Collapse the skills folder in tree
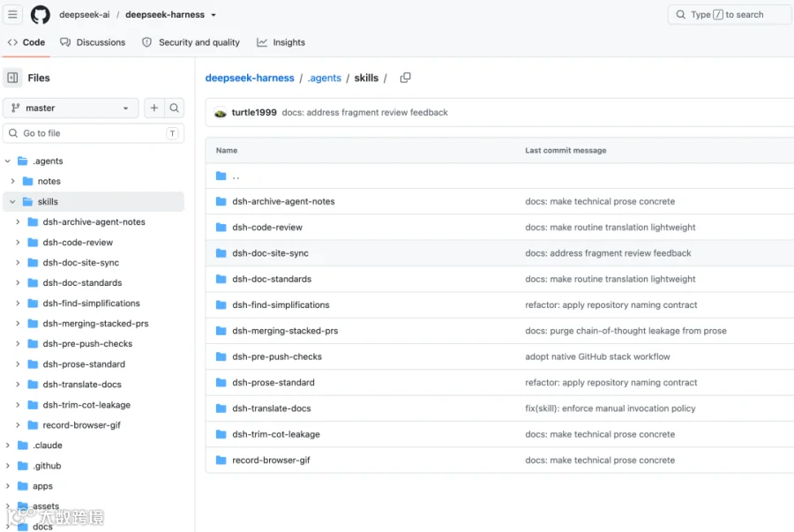 click(x=12, y=201)
